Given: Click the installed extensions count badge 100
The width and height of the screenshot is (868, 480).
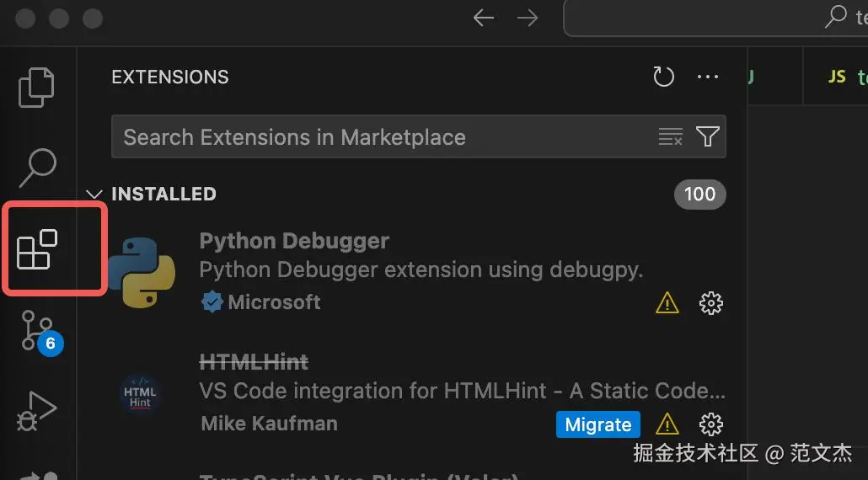Looking at the screenshot, I should point(699,195).
